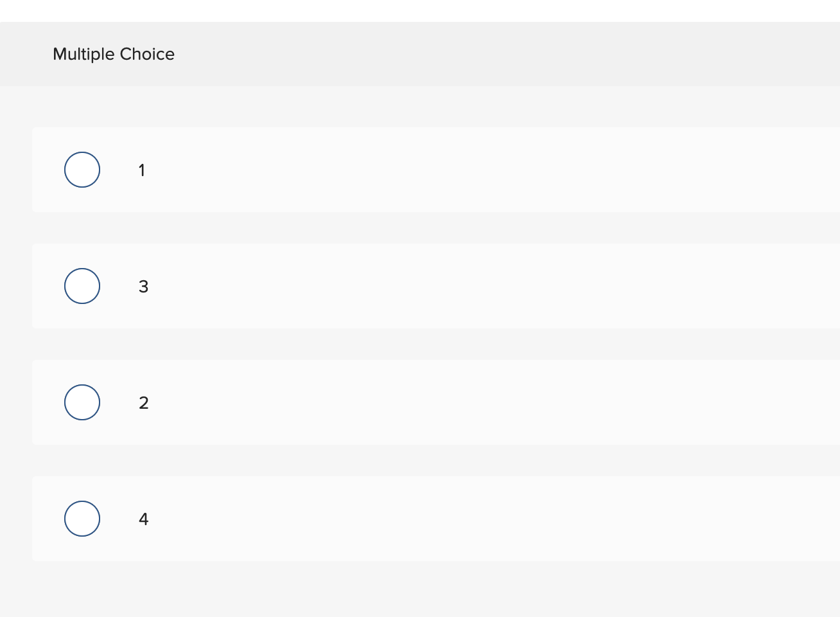Click the answer label showing 3
Screen dimensions: 840x617
143,286
